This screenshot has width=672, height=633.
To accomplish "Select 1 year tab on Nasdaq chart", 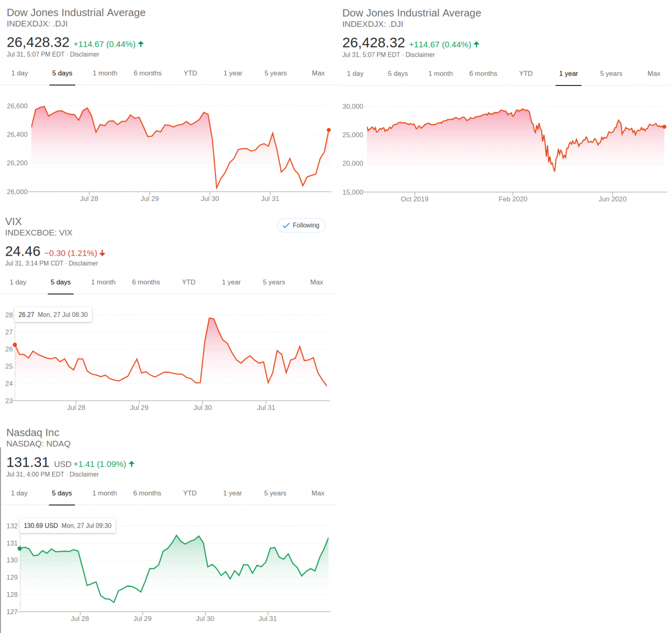I will 233,493.
